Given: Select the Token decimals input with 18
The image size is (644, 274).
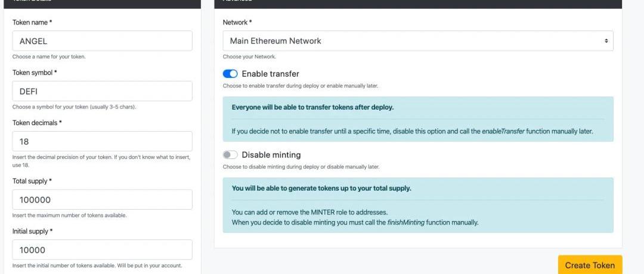Looking at the screenshot, I should click(102, 142).
